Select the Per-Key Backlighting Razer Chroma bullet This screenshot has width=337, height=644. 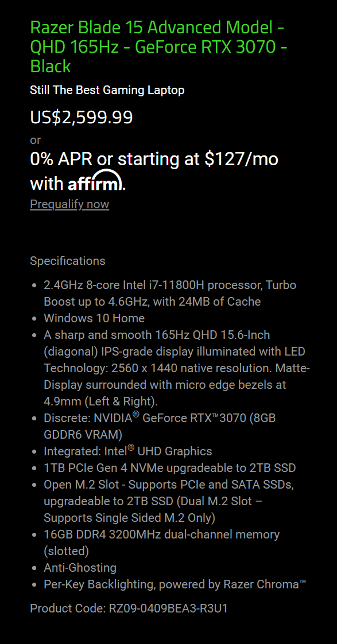(175, 584)
